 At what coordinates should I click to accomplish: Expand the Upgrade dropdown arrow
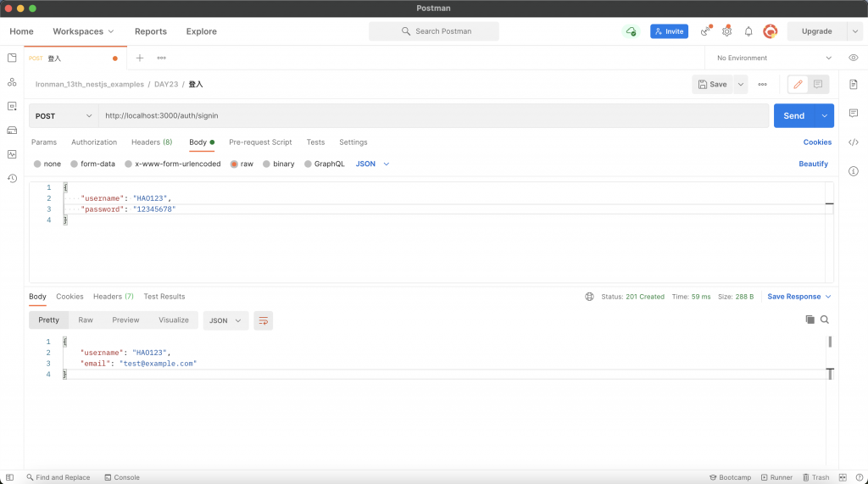click(854, 31)
